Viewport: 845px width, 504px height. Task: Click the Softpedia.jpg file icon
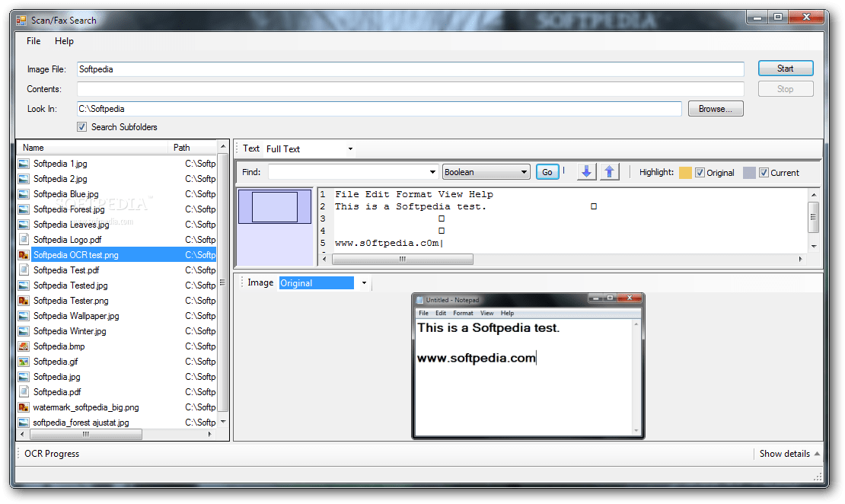pos(24,377)
